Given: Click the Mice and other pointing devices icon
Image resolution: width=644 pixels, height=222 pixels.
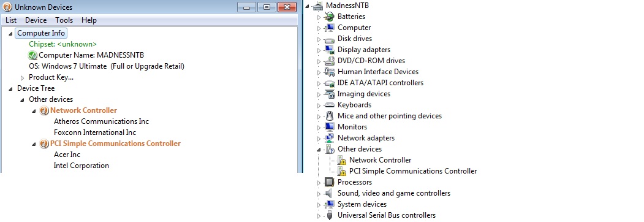Looking at the screenshot, I should click(330, 116).
